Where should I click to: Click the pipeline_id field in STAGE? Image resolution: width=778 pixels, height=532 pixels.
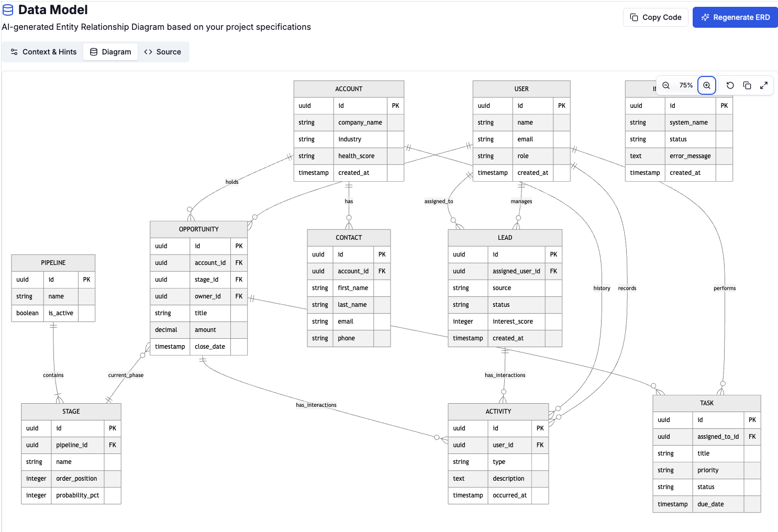pos(71,445)
